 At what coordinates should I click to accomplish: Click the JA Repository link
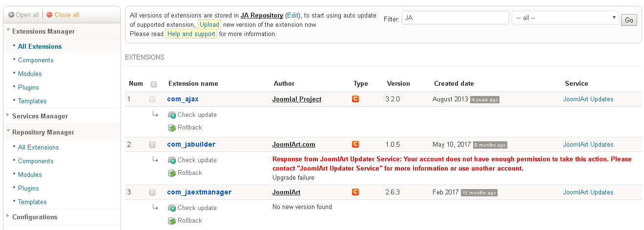(x=262, y=16)
